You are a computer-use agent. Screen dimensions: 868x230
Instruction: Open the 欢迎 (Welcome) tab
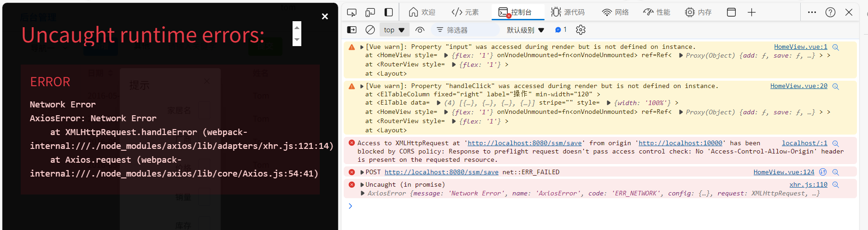[x=422, y=12]
